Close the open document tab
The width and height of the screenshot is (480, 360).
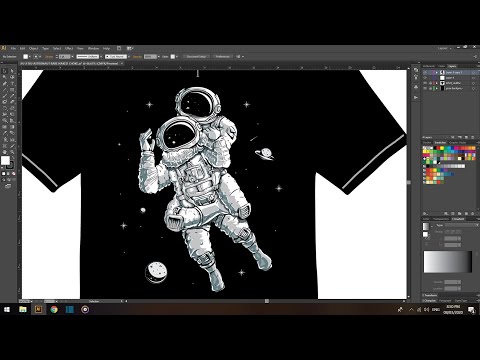click(x=122, y=63)
